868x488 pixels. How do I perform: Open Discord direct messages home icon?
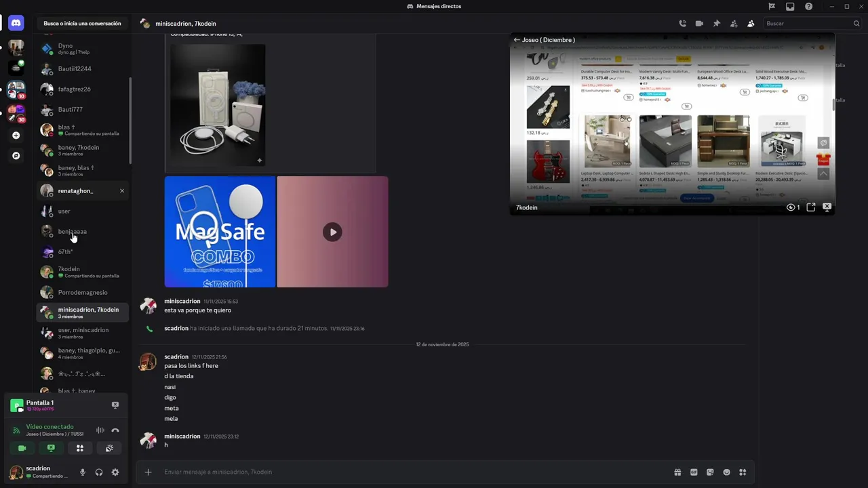click(16, 23)
